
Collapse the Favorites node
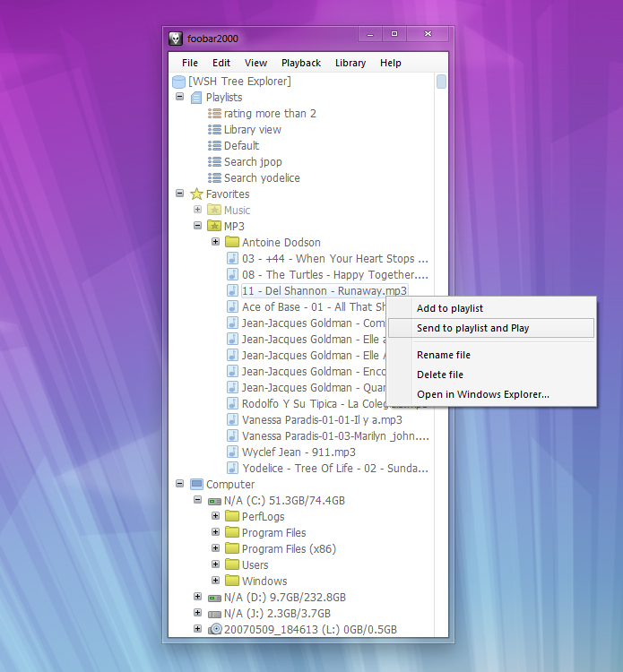click(x=179, y=194)
